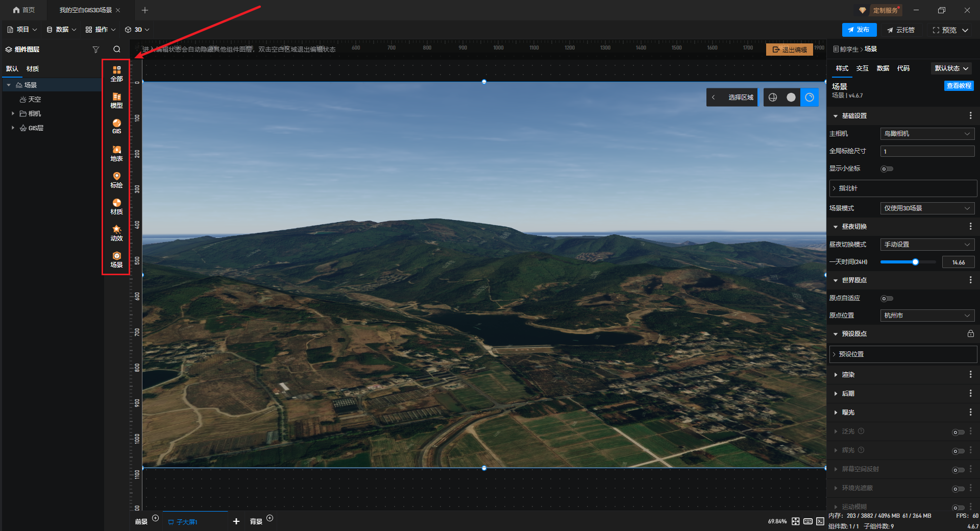Expand the 相机 tree node

[13, 113]
